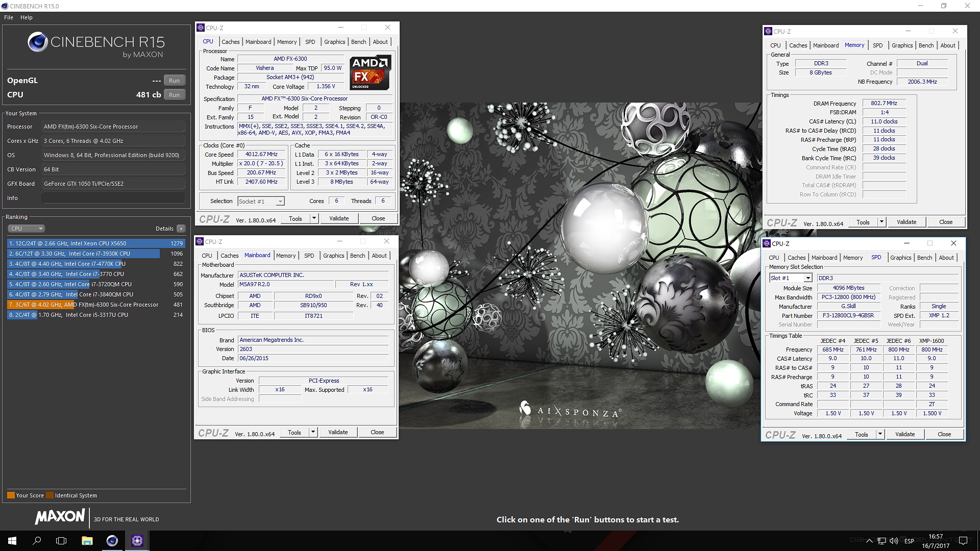Screen dimensions: 980x551
Task: Open network status in system tray
Action: pyautogui.click(x=882, y=541)
